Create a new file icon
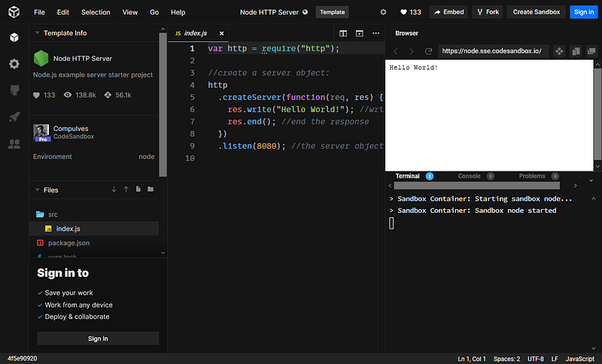This screenshot has height=364, width=602. (138, 189)
